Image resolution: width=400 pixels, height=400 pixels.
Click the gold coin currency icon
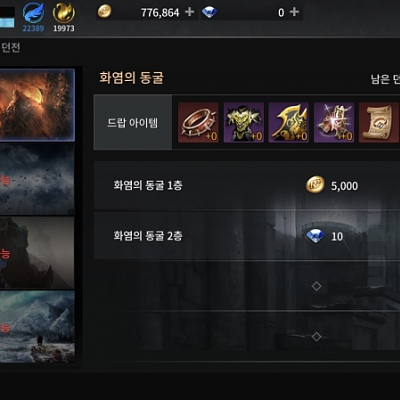tap(104, 12)
